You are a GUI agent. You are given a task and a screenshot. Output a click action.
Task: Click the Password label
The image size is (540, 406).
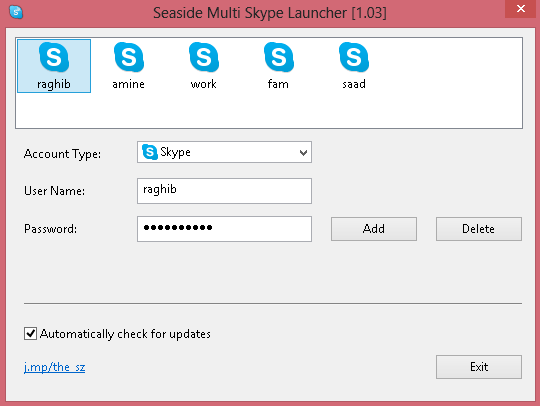coord(50,229)
